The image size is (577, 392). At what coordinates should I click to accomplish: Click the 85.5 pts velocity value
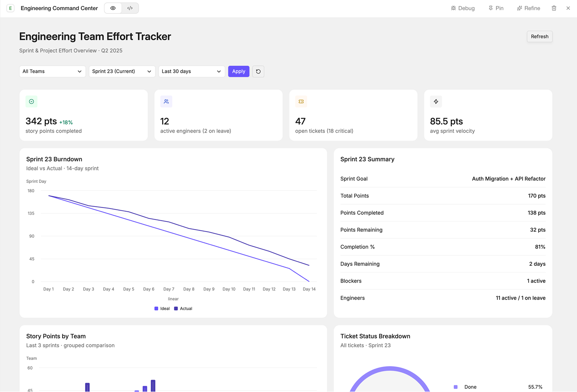(x=446, y=121)
